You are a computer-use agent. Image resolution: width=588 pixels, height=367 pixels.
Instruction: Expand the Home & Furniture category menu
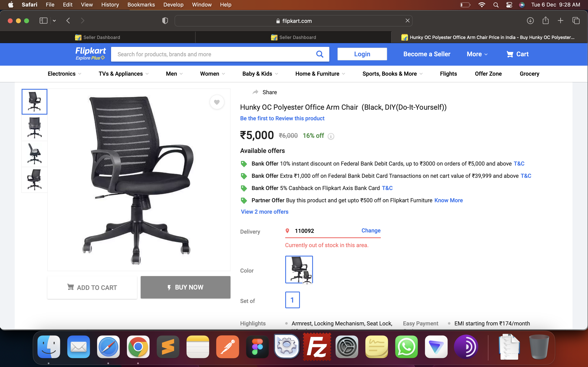click(x=320, y=74)
